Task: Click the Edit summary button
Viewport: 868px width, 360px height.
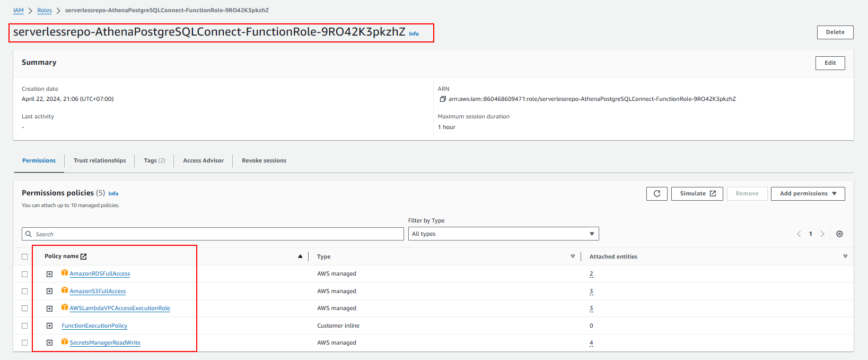Action: [830, 63]
